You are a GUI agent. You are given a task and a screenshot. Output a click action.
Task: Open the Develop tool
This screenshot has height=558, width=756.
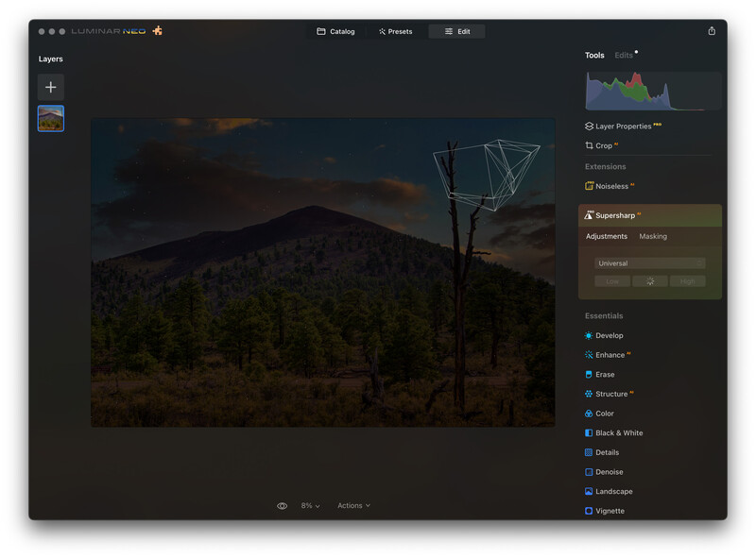604,335
